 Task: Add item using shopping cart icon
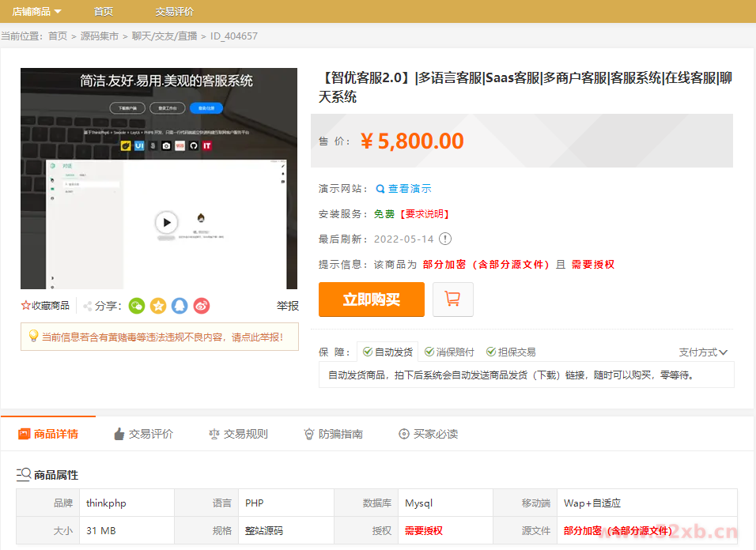(x=453, y=299)
